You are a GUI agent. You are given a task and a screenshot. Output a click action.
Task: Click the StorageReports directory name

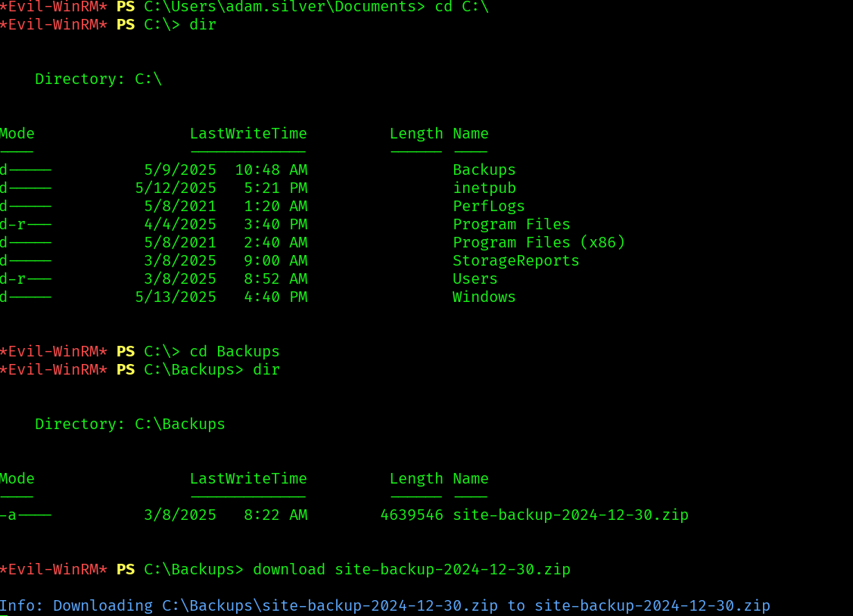point(515,260)
